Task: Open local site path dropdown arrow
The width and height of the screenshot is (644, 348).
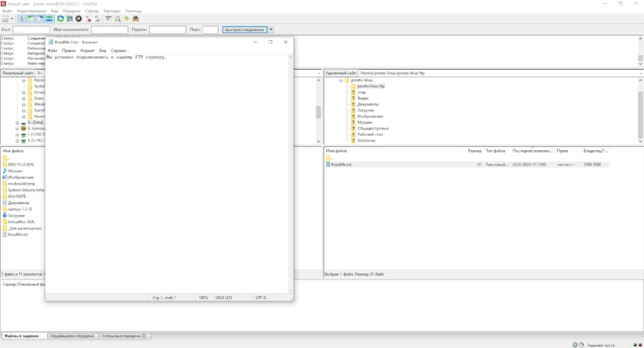Action: pyautogui.click(x=319, y=73)
